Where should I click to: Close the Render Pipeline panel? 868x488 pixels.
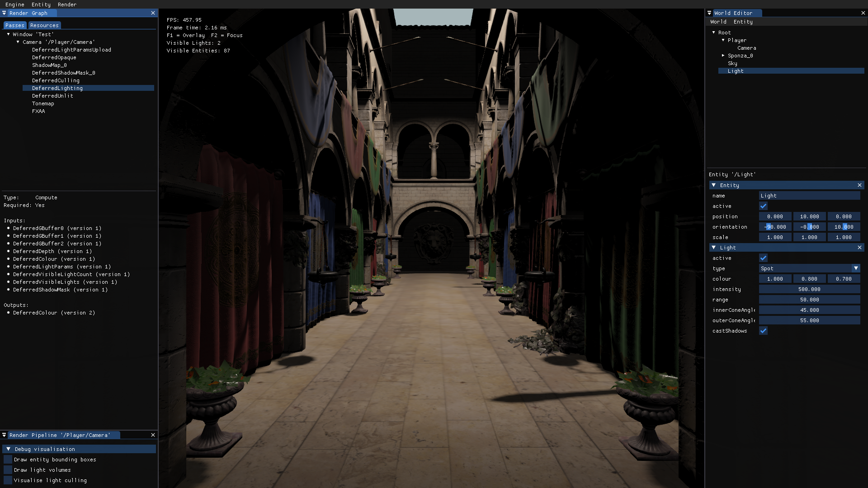coord(153,435)
